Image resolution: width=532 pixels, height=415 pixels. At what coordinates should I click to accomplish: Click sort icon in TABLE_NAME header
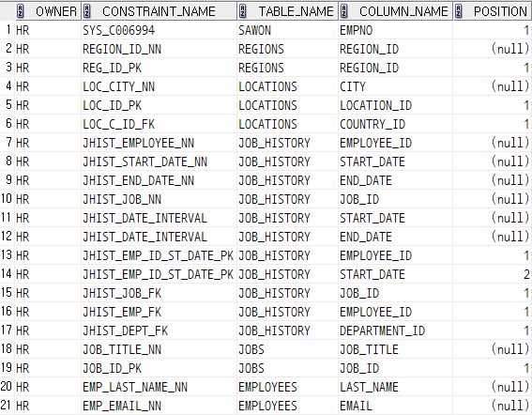tap(243, 11)
